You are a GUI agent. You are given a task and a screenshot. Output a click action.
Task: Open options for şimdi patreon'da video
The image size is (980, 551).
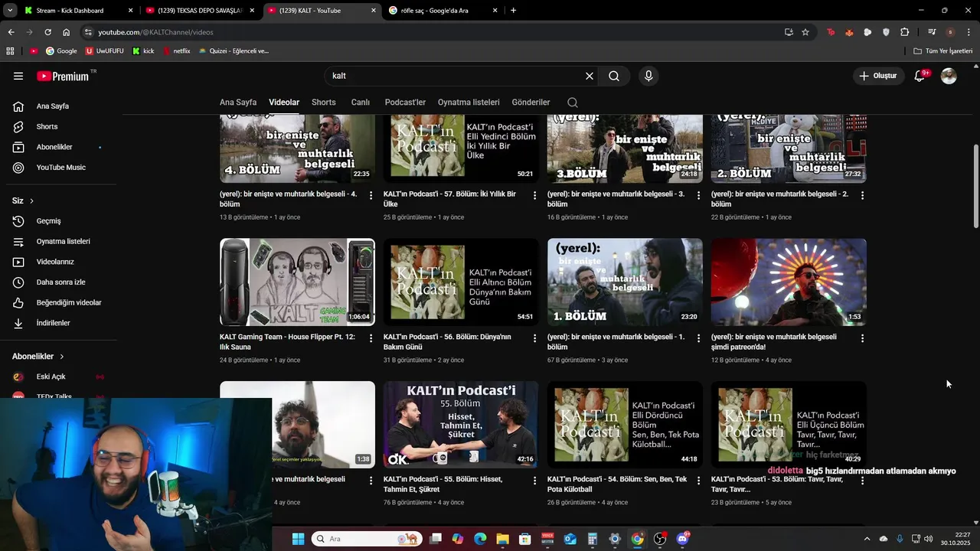[863, 338]
